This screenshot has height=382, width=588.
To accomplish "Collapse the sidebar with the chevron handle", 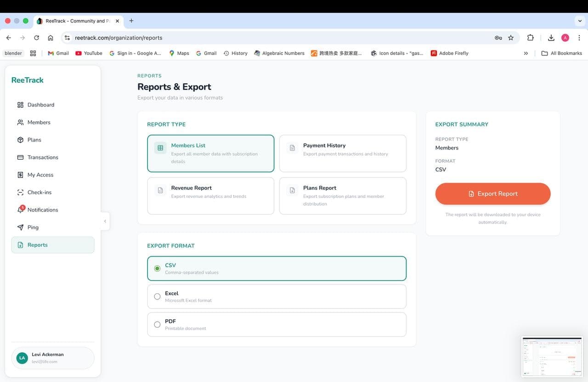I will point(105,221).
